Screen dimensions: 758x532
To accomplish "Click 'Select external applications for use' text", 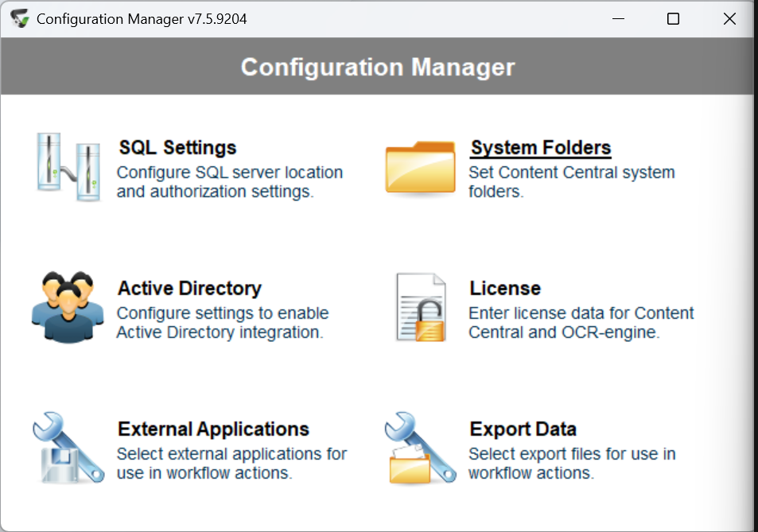I will (231, 464).
